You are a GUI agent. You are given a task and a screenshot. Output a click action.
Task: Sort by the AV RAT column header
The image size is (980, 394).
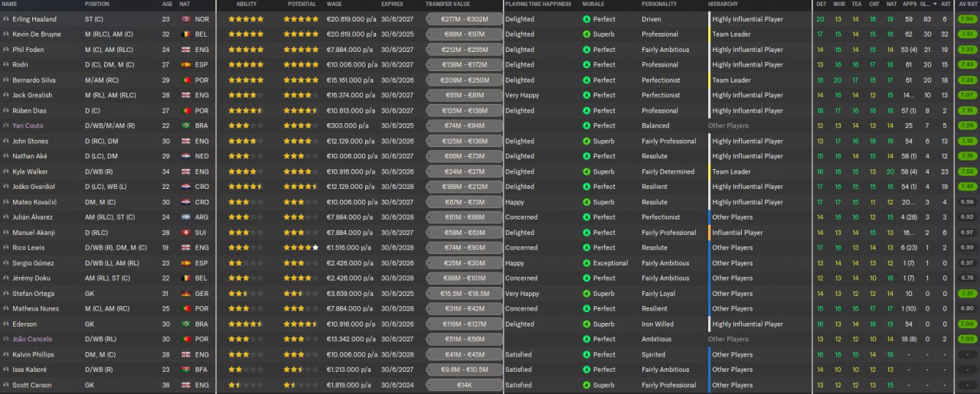pyautogui.click(x=966, y=5)
